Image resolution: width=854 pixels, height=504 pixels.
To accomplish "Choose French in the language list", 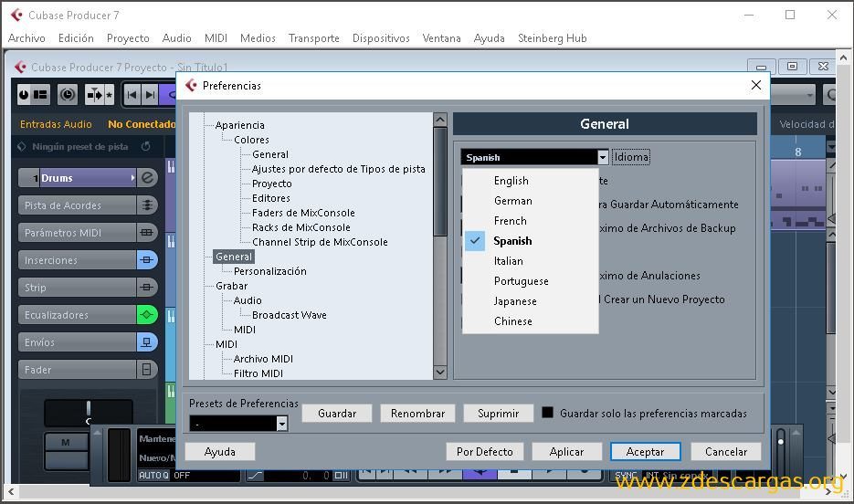I will [x=531, y=220].
